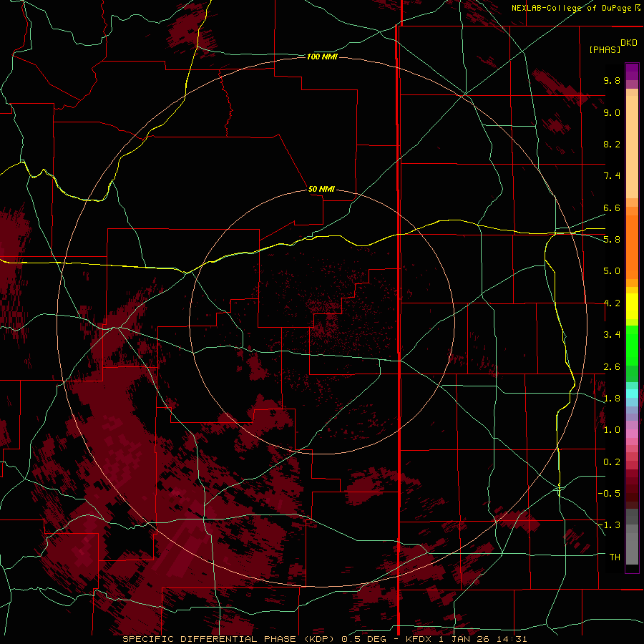Pick the peach segment of the color bar
The image size is (644, 644).
[x=632, y=147]
